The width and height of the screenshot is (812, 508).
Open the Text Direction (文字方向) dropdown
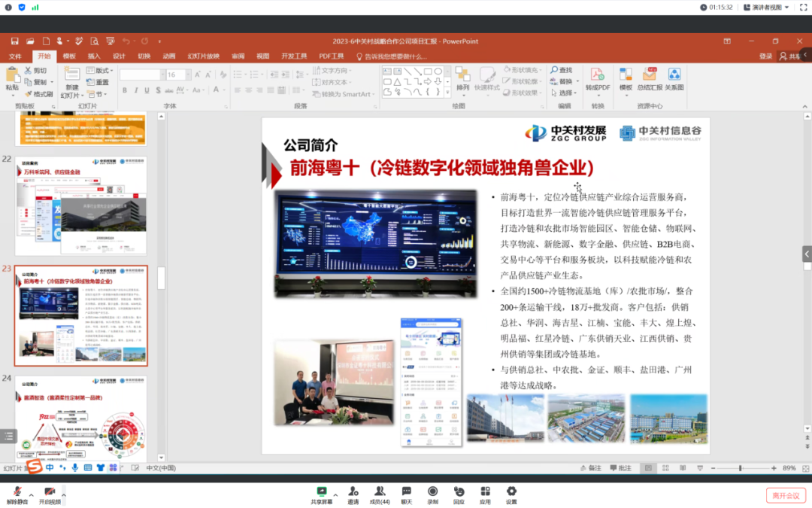tap(332, 70)
